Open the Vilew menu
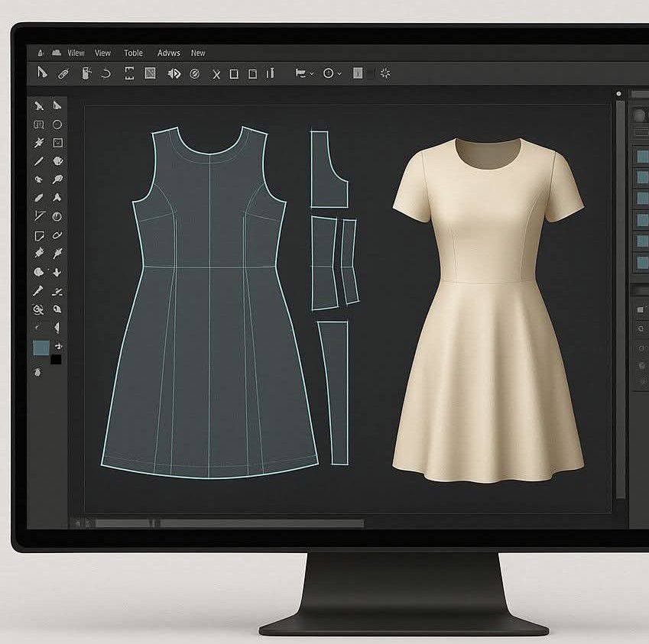The width and height of the screenshot is (649, 644). [x=76, y=53]
